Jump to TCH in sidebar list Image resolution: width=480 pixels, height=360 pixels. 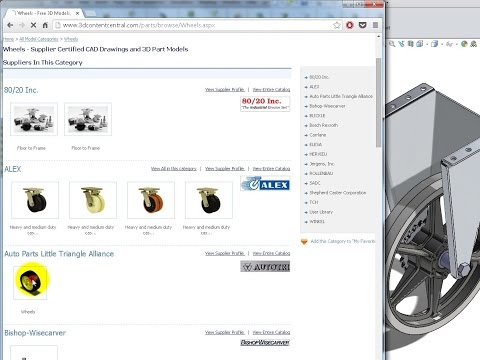tap(314, 202)
